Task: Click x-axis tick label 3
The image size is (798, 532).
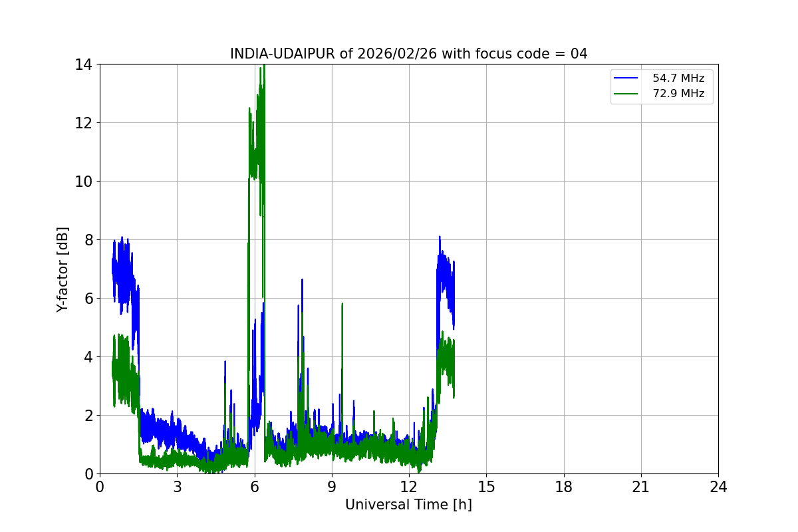Action: [177, 487]
